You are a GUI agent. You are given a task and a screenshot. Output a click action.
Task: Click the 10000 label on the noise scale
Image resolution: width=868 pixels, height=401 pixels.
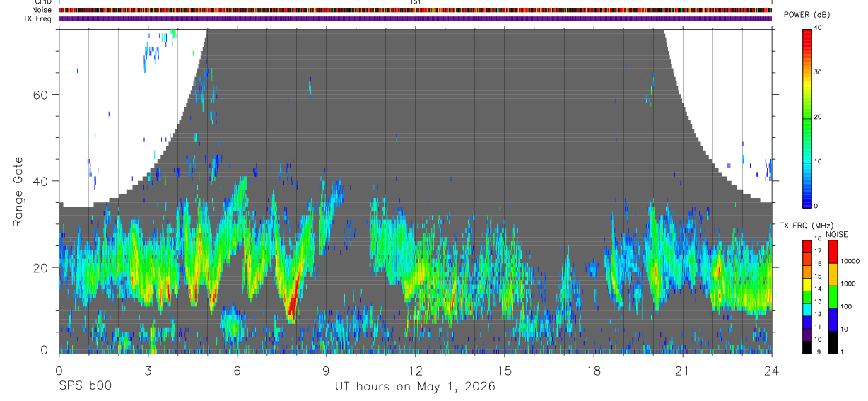pos(852,261)
